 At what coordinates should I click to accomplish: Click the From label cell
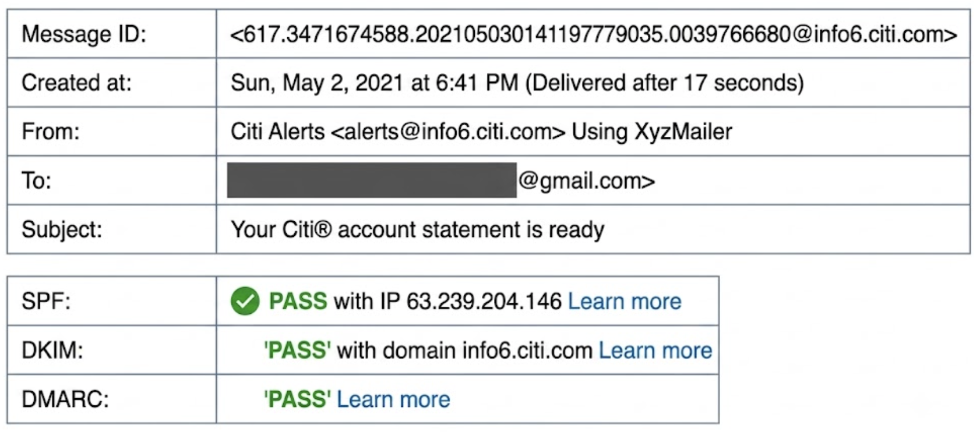pos(112,132)
